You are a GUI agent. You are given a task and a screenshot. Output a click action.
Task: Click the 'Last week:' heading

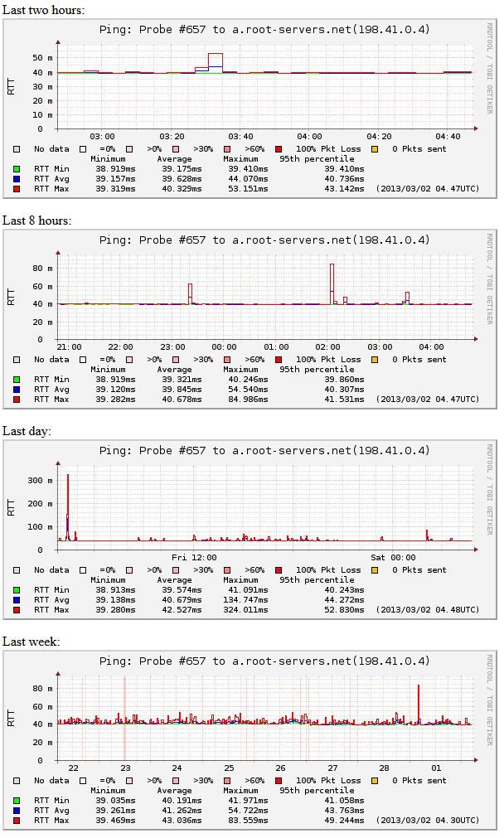(31, 642)
